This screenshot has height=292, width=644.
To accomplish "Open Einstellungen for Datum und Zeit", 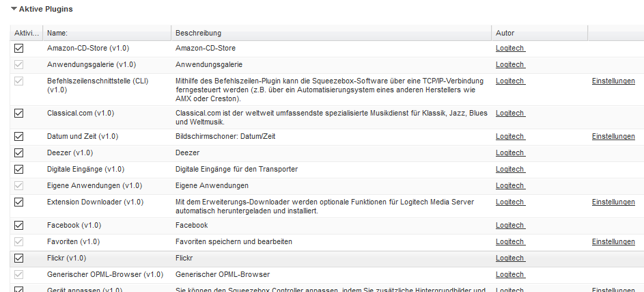I will [613, 137].
